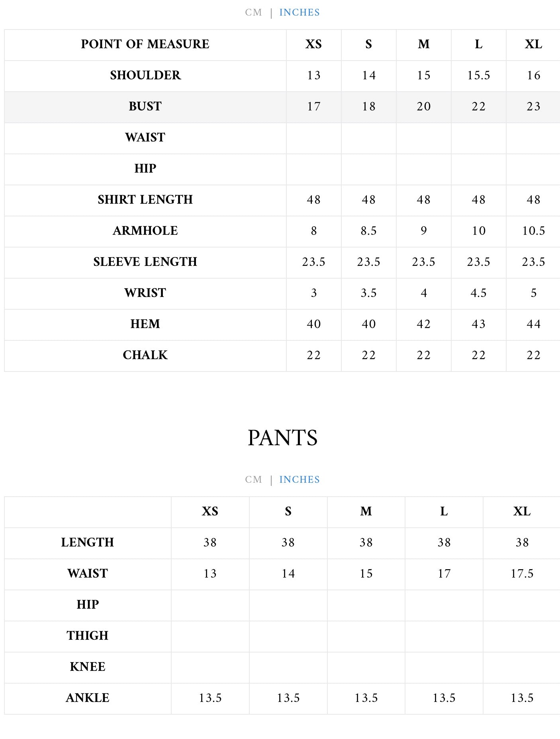Select the KNEE row label
The image size is (560, 739).
[x=88, y=667]
